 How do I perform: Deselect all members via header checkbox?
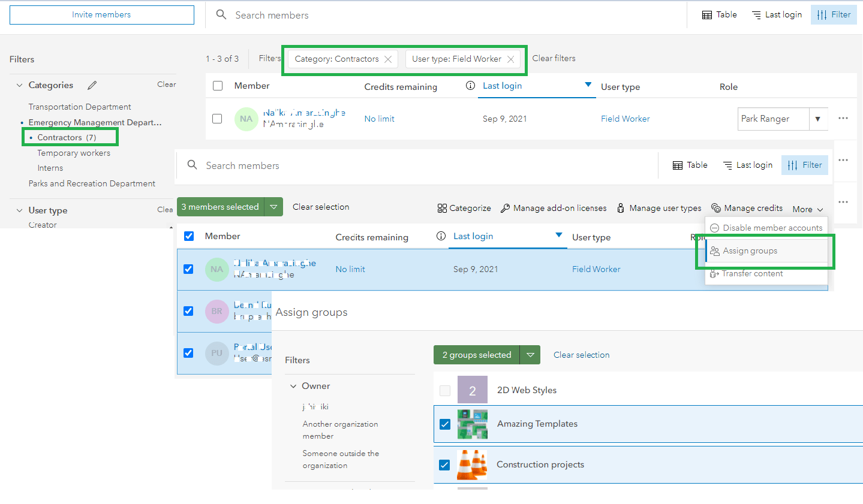[189, 236]
